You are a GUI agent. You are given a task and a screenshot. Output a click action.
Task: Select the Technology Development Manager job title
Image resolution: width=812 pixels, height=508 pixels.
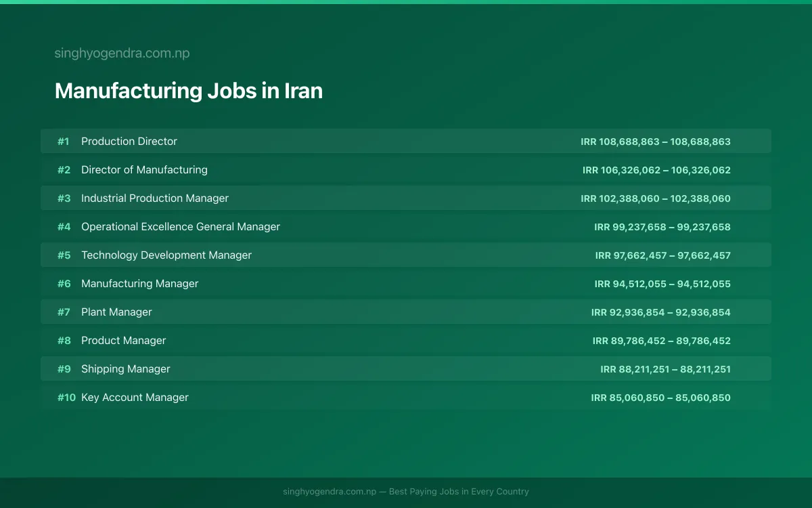[x=166, y=255]
